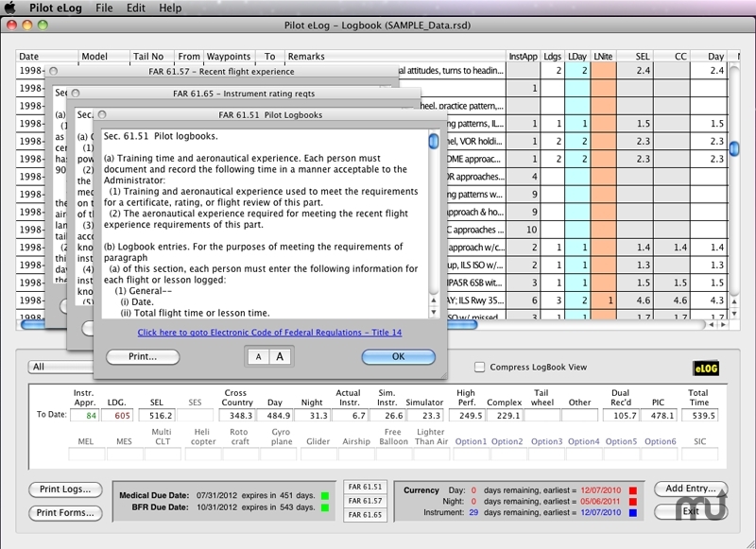Increase text size with large A button

(279, 356)
